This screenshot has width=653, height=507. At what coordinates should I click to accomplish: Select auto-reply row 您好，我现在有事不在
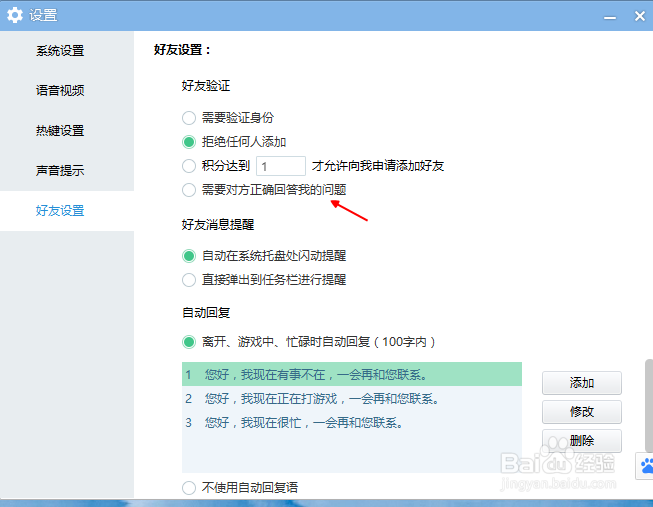pyautogui.click(x=352, y=375)
